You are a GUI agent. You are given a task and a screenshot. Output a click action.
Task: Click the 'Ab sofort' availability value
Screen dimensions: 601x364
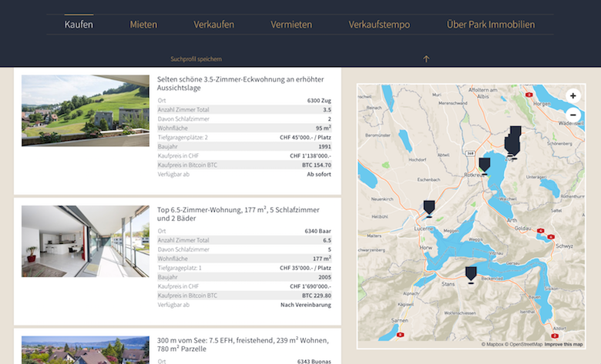319,174
